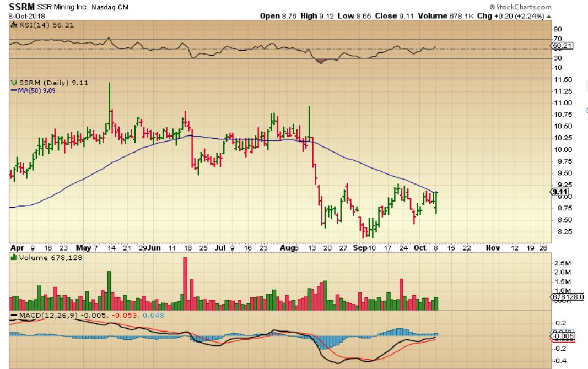The width and height of the screenshot is (588, 369).
Task: Click the MACD(12,26,9) -0.005 legend label
Action: (x=63, y=316)
